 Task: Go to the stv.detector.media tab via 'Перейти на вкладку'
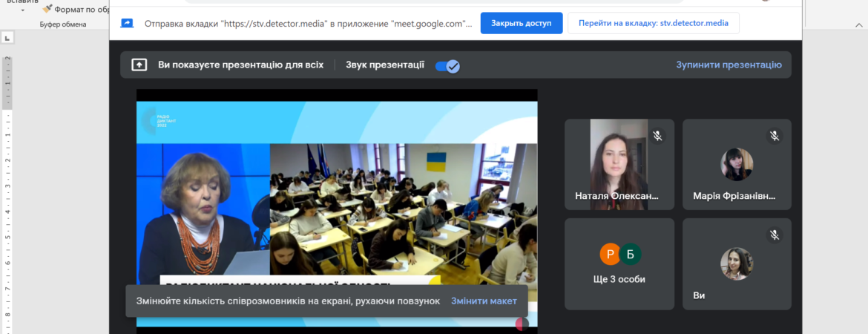[x=653, y=23]
